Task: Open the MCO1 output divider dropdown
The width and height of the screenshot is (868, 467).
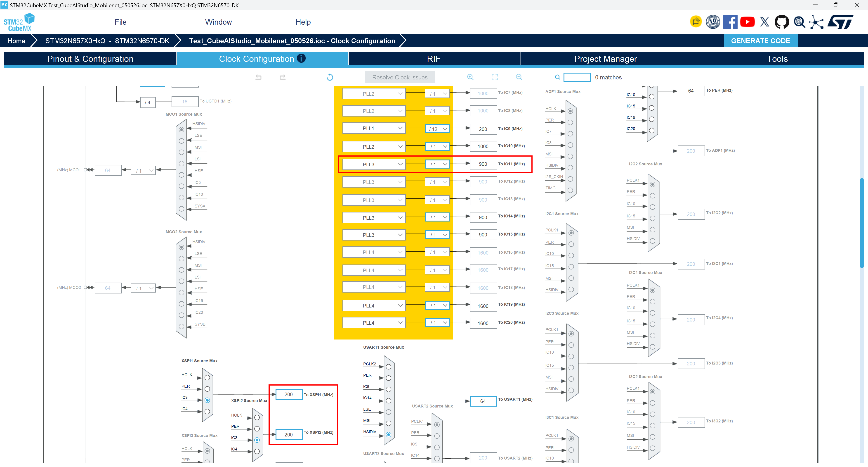Action: coord(143,171)
